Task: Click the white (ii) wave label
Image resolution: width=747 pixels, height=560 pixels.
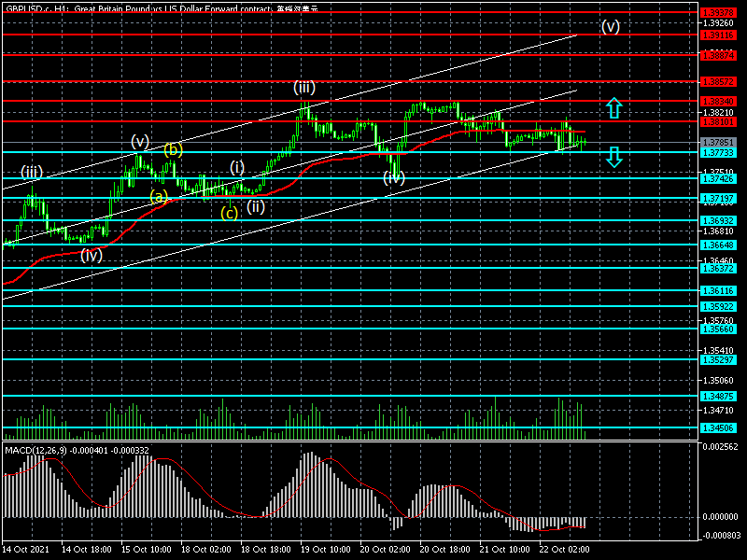Action: click(x=255, y=206)
